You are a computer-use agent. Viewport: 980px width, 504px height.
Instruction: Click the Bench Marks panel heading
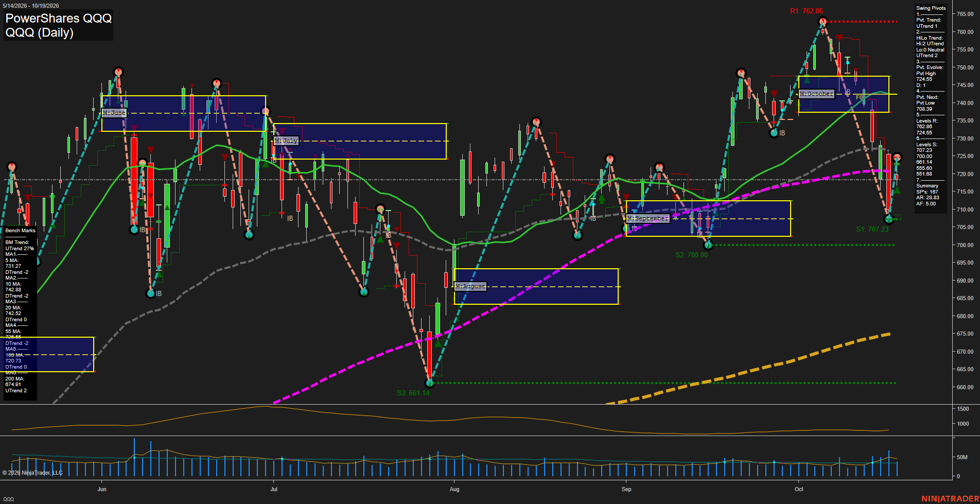[21, 231]
